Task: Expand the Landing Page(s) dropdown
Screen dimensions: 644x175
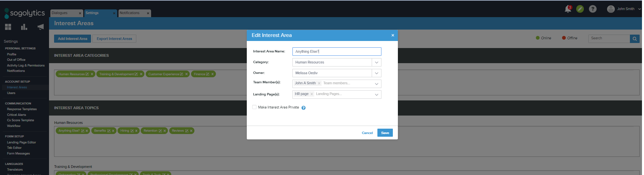Action: click(x=376, y=95)
